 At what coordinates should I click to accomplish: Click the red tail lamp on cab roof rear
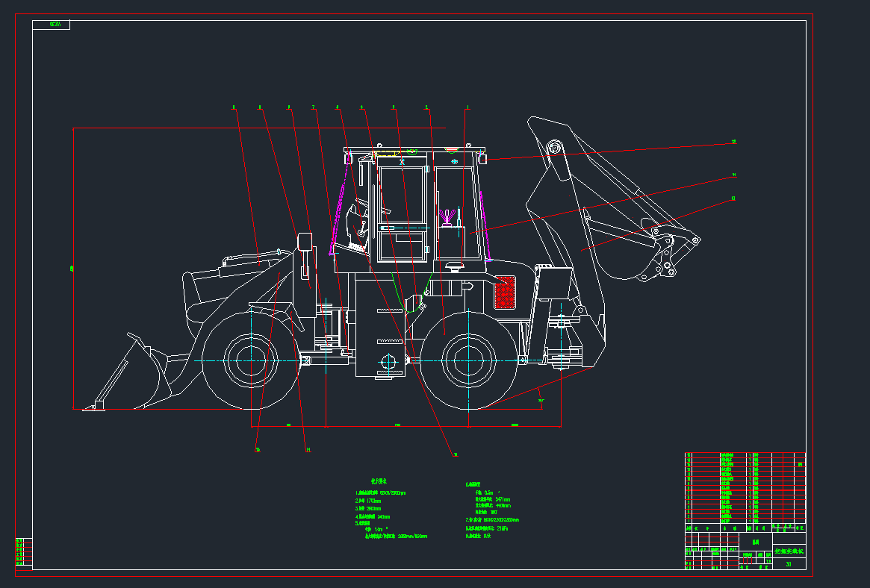pos(484,159)
